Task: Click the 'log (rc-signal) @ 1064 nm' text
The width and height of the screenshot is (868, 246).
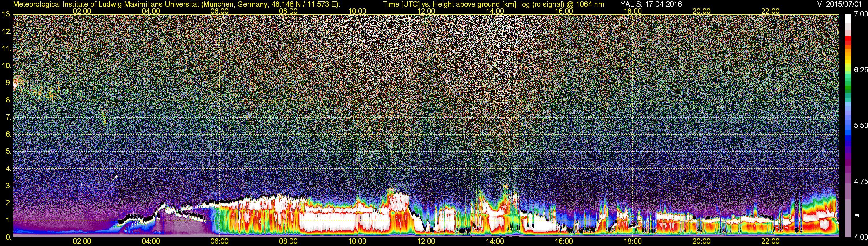Action: [x=562, y=4]
